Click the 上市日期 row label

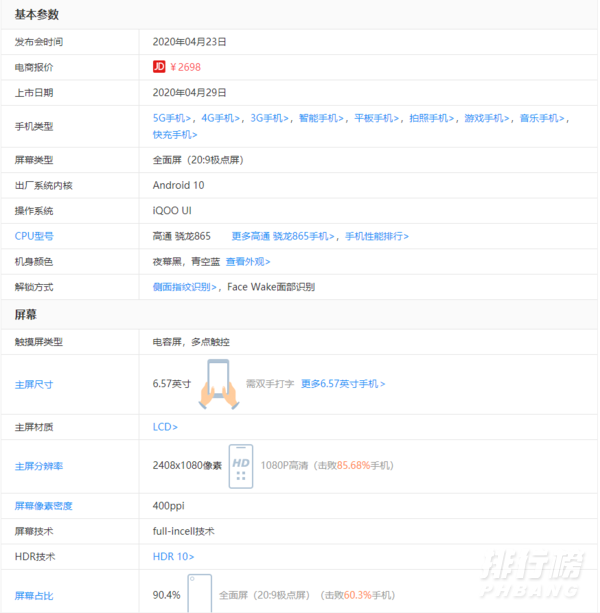pos(34,93)
